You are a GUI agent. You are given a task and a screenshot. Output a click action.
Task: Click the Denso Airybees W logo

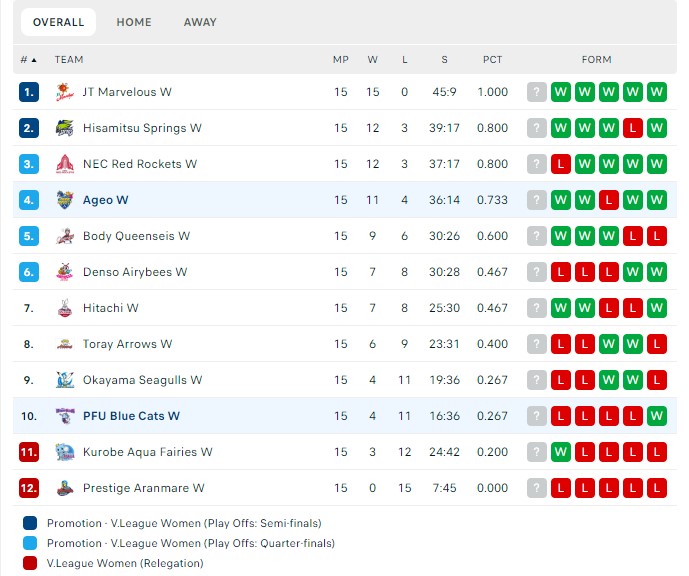65,272
